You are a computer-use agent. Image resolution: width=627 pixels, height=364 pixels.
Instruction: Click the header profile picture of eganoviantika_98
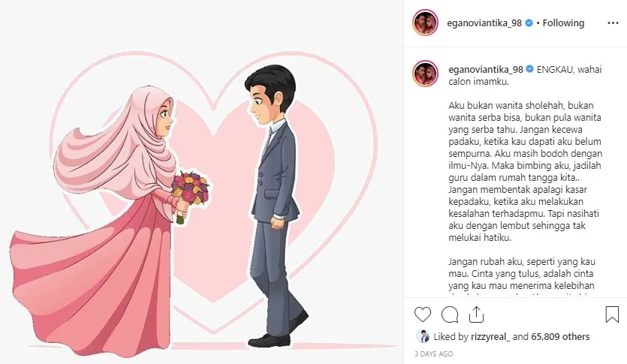[425, 23]
